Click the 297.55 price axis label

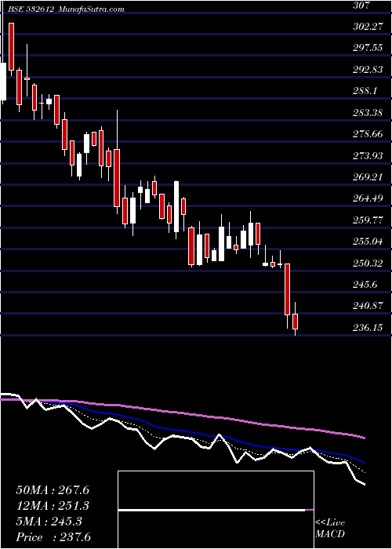[x=368, y=48]
